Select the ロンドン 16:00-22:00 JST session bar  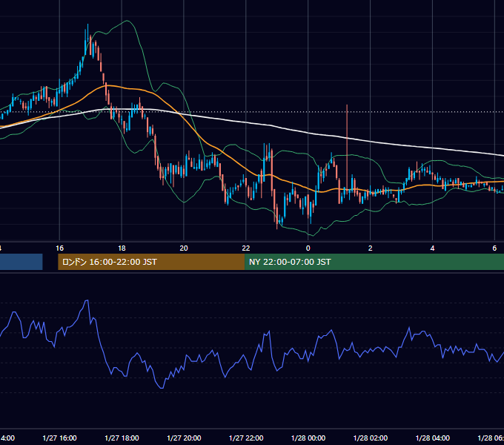(x=151, y=262)
